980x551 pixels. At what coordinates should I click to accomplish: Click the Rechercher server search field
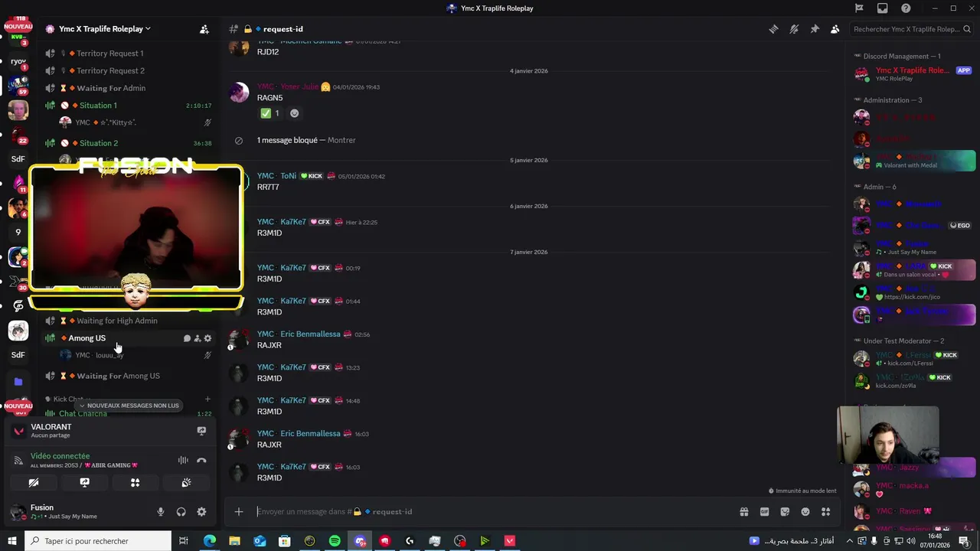click(x=911, y=29)
